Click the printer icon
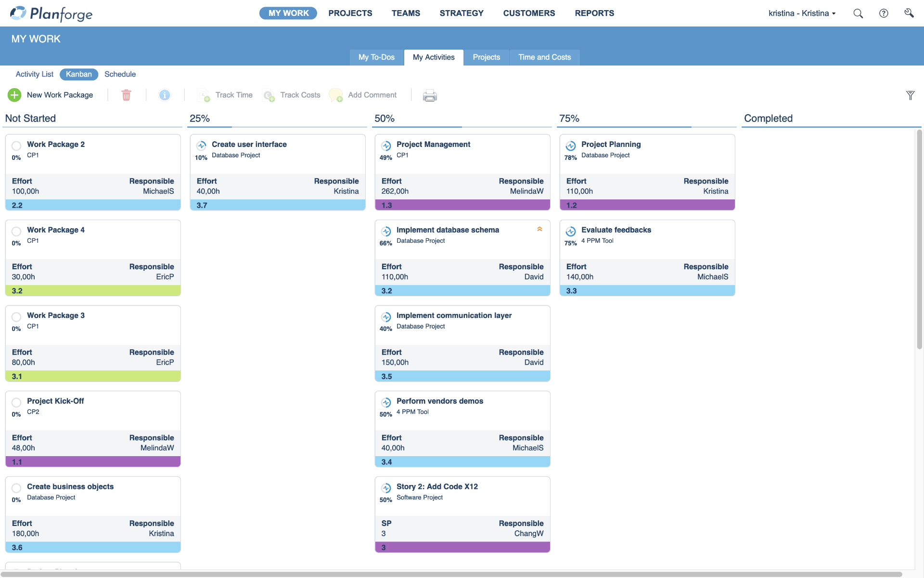 pyautogui.click(x=430, y=95)
